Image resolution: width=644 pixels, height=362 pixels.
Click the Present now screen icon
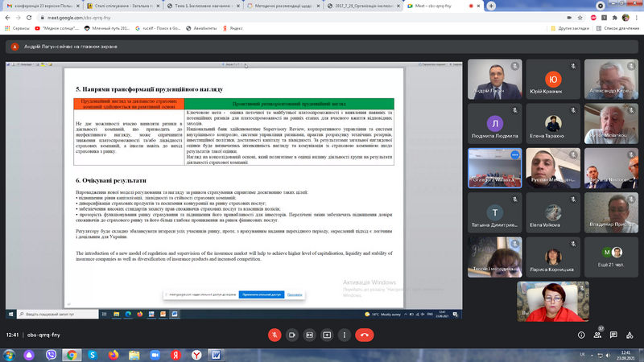[328, 335]
